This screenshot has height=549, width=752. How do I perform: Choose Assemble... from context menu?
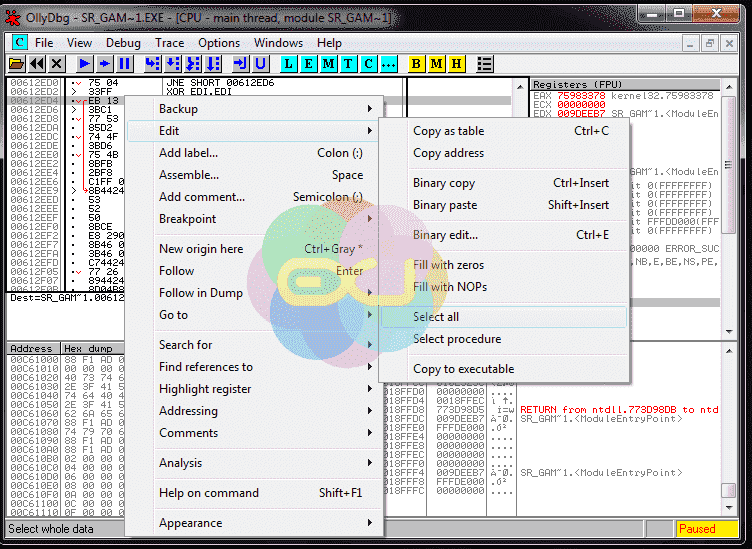point(255,175)
